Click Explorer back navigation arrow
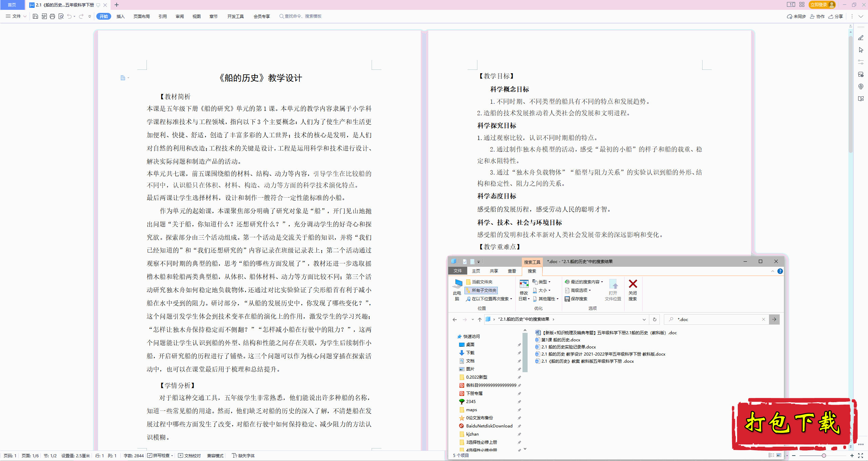Image resolution: width=868 pixels, height=461 pixels. pyautogui.click(x=455, y=319)
